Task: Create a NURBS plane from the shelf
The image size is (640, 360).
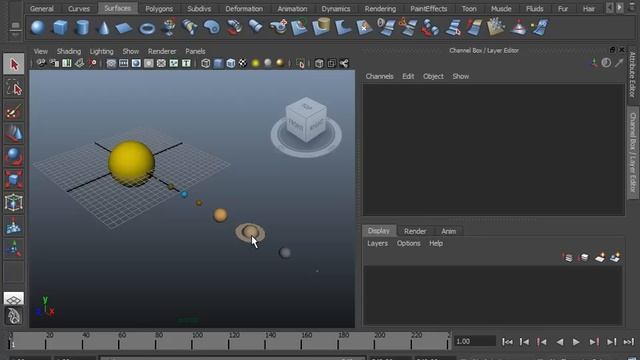Action: (124, 28)
